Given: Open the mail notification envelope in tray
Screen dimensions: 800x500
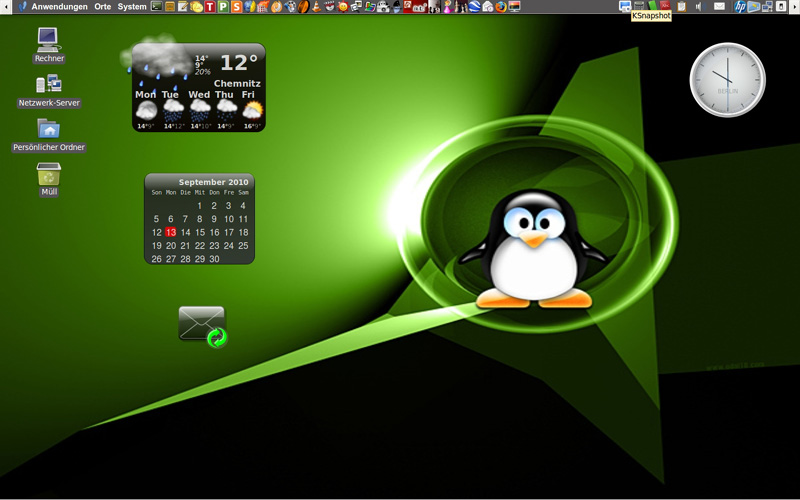Looking at the screenshot, I should pos(719,7).
